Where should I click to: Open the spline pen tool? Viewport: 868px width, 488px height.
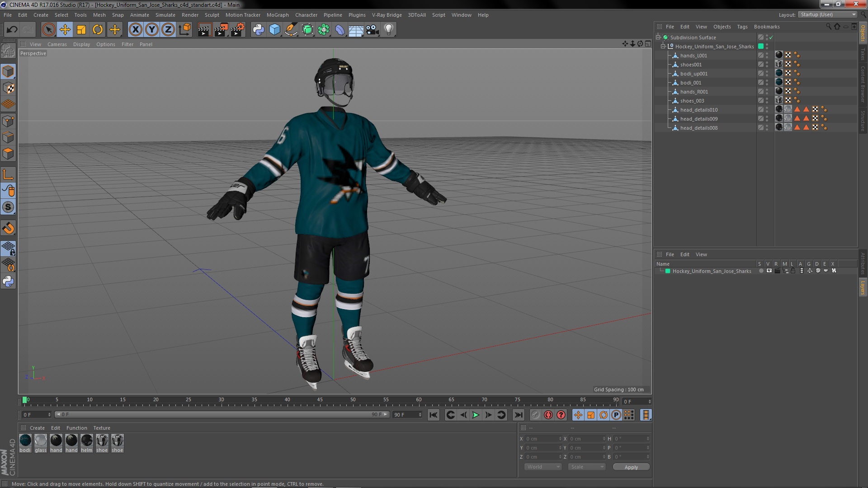[x=291, y=30]
